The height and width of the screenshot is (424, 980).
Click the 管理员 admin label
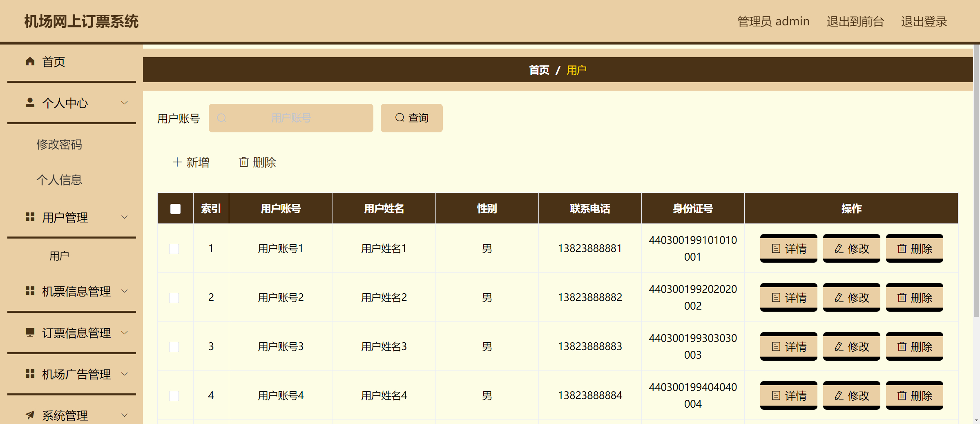[774, 21]
